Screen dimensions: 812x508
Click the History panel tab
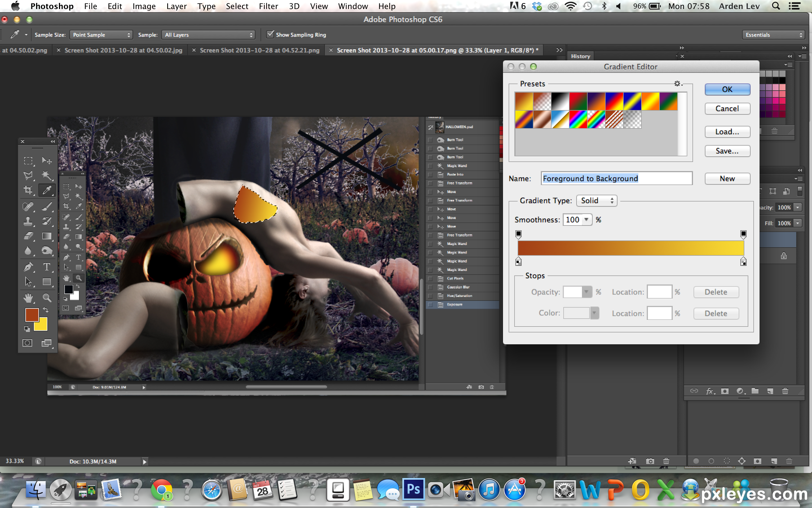point(581,56)
